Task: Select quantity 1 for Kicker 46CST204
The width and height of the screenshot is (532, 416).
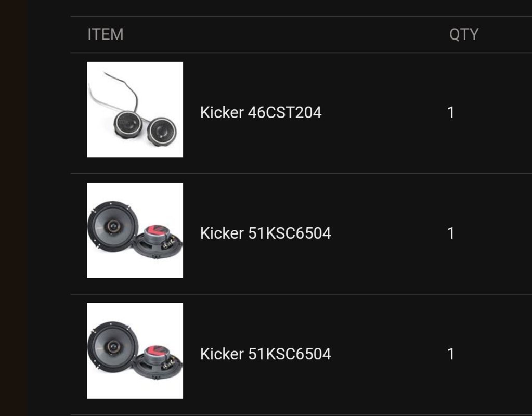Action: (451, 113)
